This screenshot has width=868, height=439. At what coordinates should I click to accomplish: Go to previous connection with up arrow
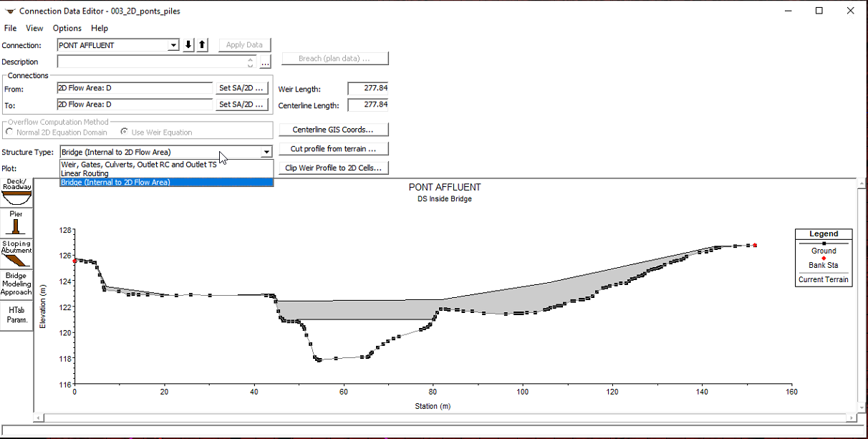coord(202,45)
